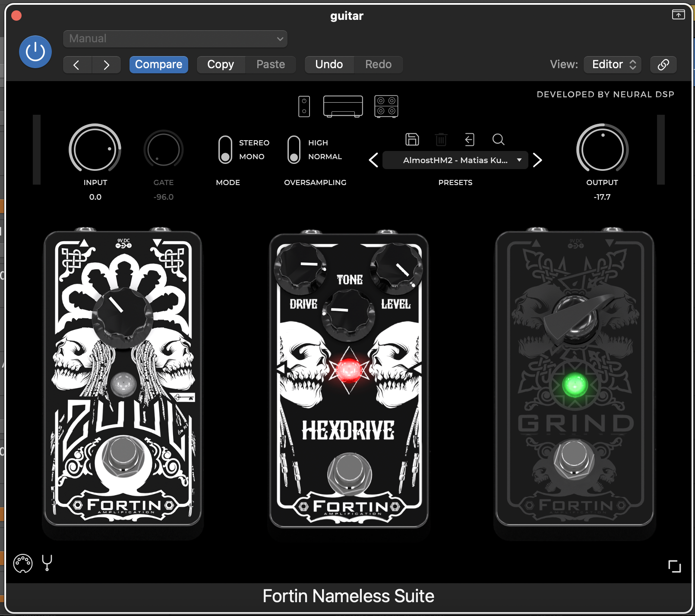
Task: Search presets with magnifier icon
Action: [499, 139]
